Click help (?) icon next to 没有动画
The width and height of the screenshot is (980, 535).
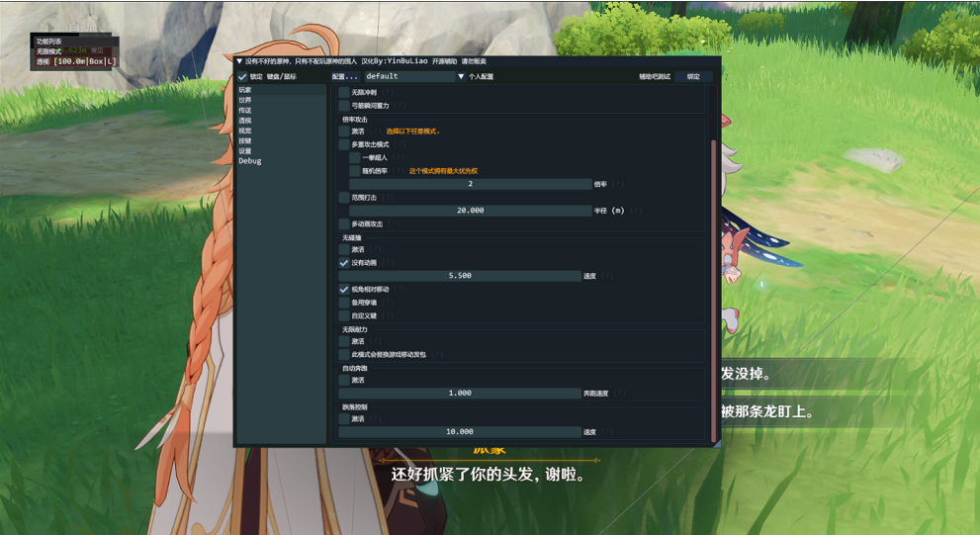388,262
